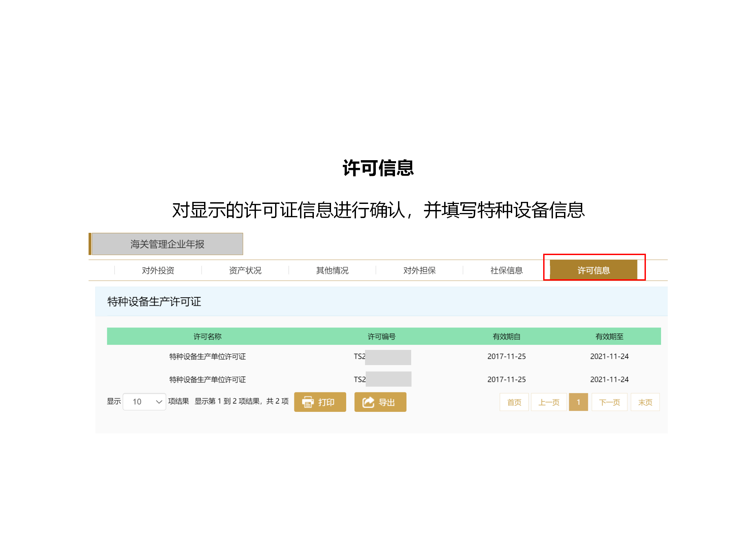
Task: Switch to the 社保信息 tab
Action: (506, 270)
